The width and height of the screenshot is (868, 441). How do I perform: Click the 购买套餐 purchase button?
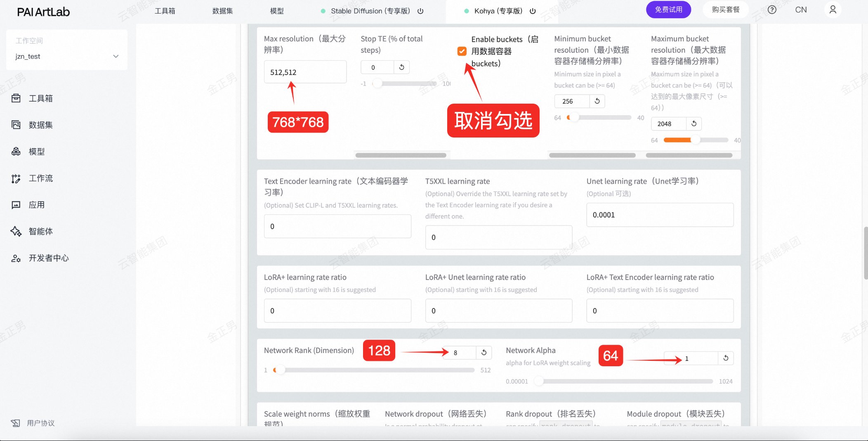click(726, 9)
